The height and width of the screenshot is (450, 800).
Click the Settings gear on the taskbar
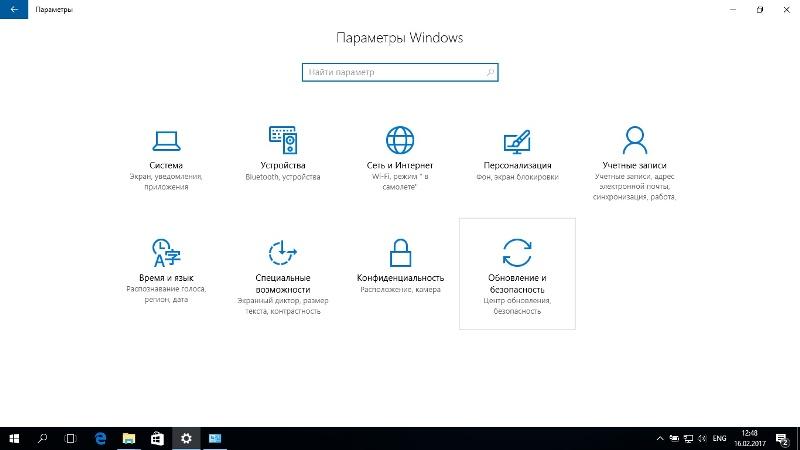[186, 438]
